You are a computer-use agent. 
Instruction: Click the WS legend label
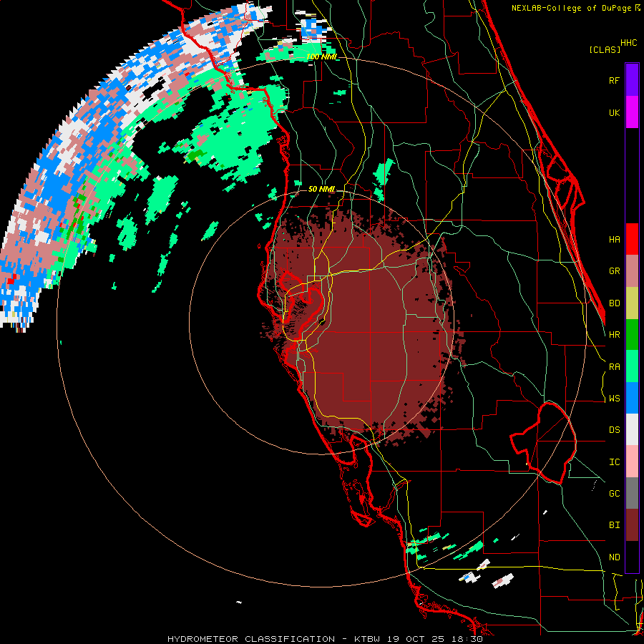(614, 399)
